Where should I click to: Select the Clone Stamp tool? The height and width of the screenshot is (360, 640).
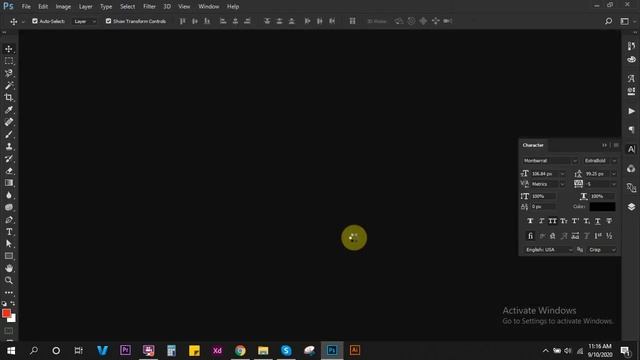coord(9,147)
